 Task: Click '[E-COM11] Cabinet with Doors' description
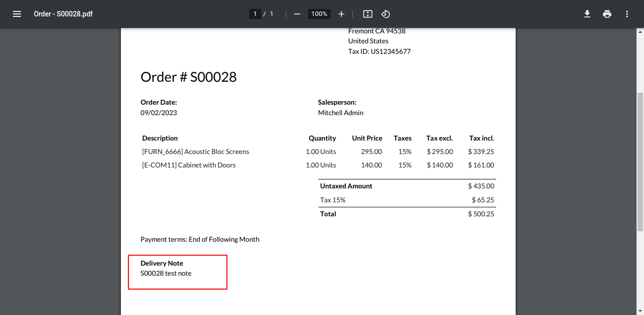189,165
